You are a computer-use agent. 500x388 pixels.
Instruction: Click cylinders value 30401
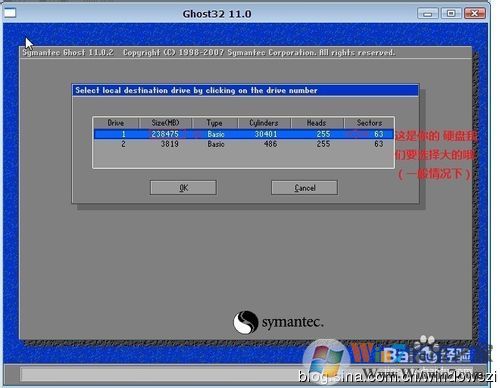[x=266, y=134]
